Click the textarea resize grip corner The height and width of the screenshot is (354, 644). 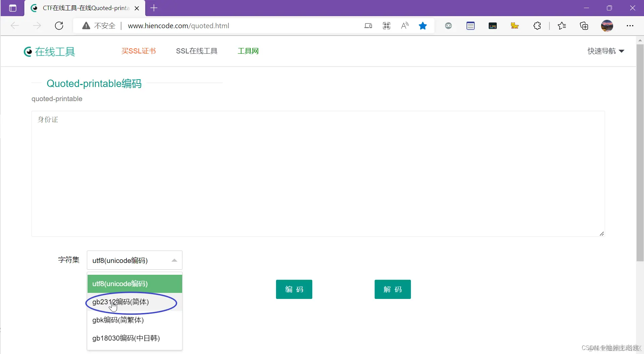(x=602, y=234)
